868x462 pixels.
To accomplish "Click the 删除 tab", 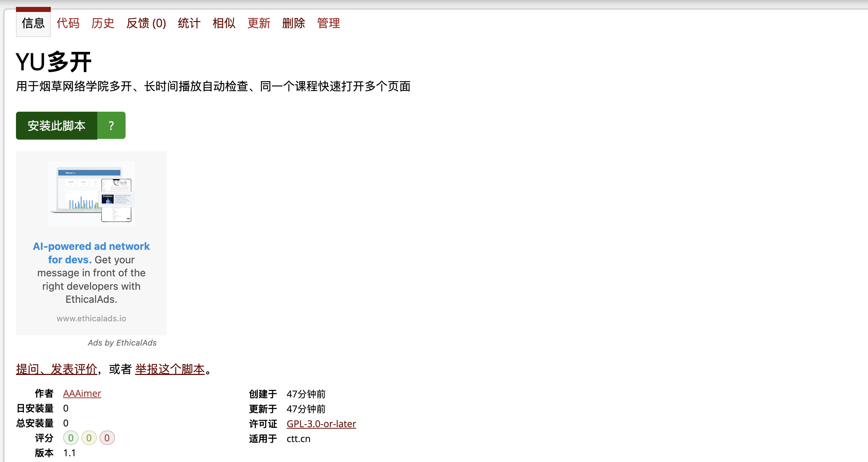I will tap(294, 23).
